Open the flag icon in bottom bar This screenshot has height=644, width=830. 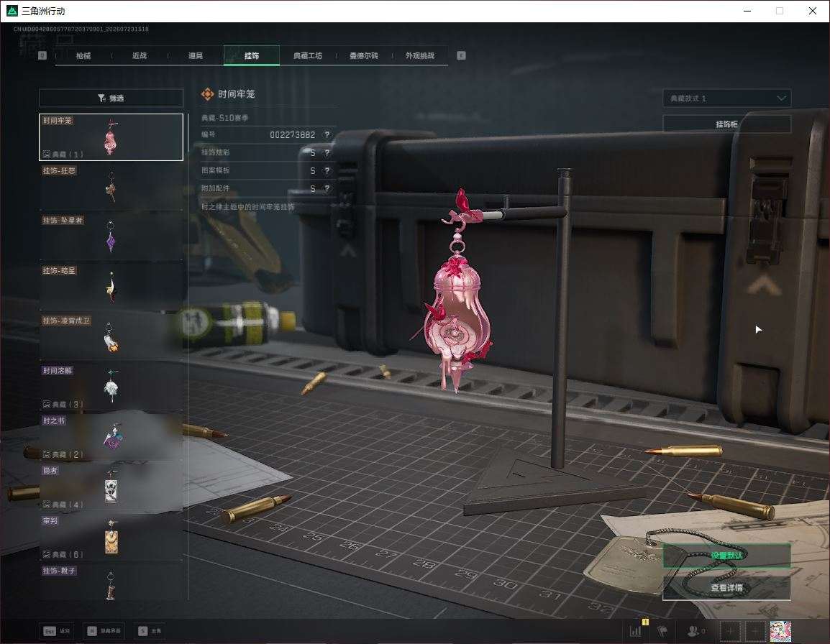662,631
